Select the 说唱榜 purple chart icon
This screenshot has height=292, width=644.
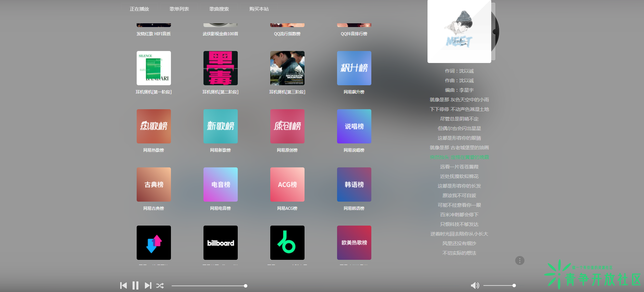click(354, 126)
